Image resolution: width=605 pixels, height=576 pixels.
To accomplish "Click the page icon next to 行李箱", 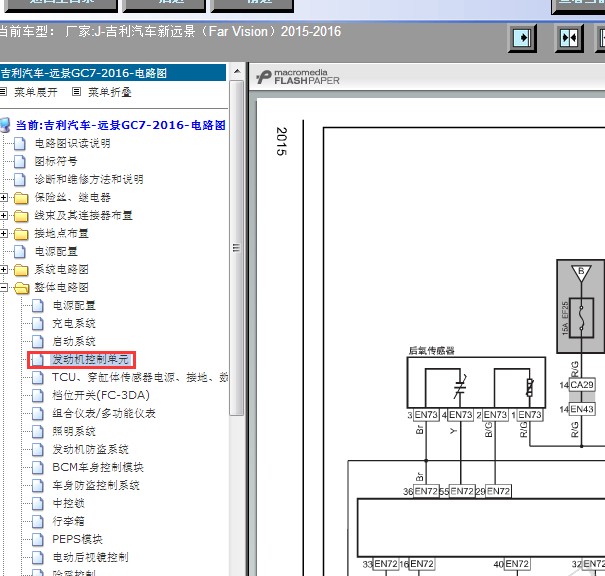I will 38,521.
